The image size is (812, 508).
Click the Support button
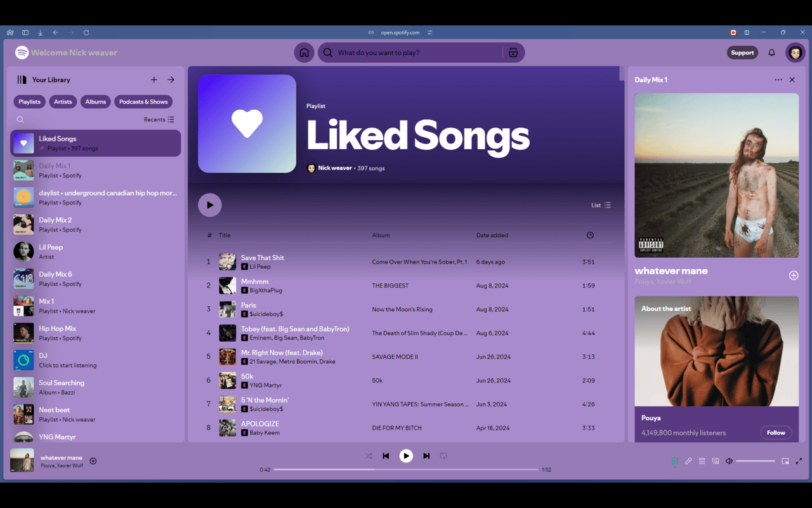coord(742,53)
